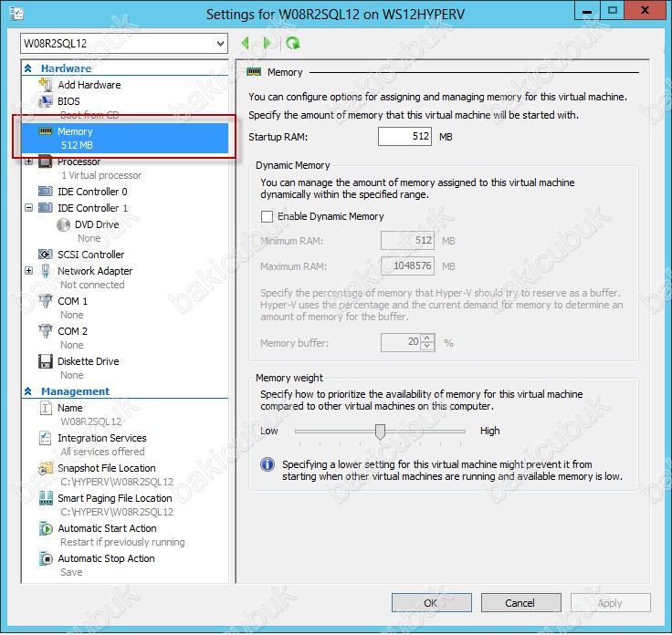Click the SCSI Controller icon

pyautogui.click(x=46, y=255)
